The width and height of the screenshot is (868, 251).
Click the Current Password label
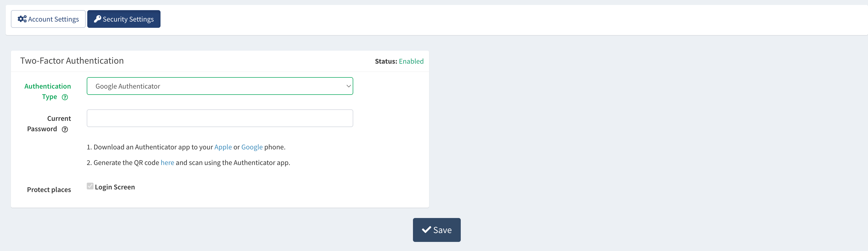click(49, 124)
